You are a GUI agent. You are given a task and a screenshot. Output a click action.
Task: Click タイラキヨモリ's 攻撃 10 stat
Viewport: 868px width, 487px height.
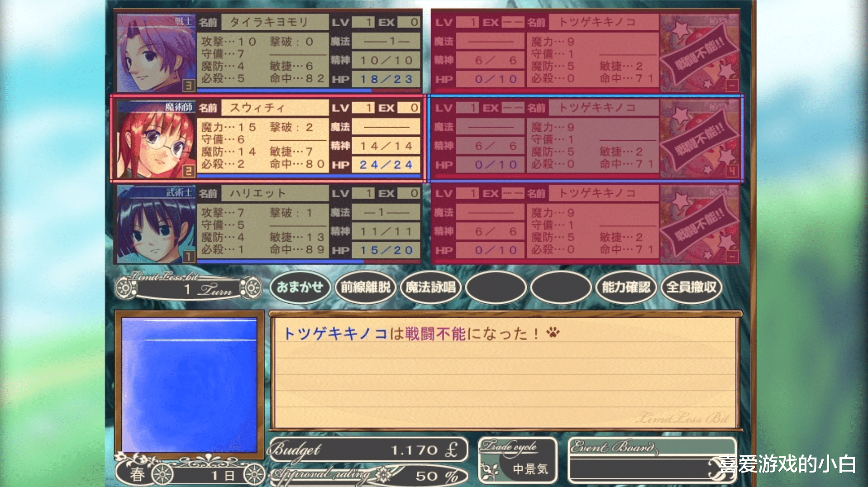coord(229,42)
